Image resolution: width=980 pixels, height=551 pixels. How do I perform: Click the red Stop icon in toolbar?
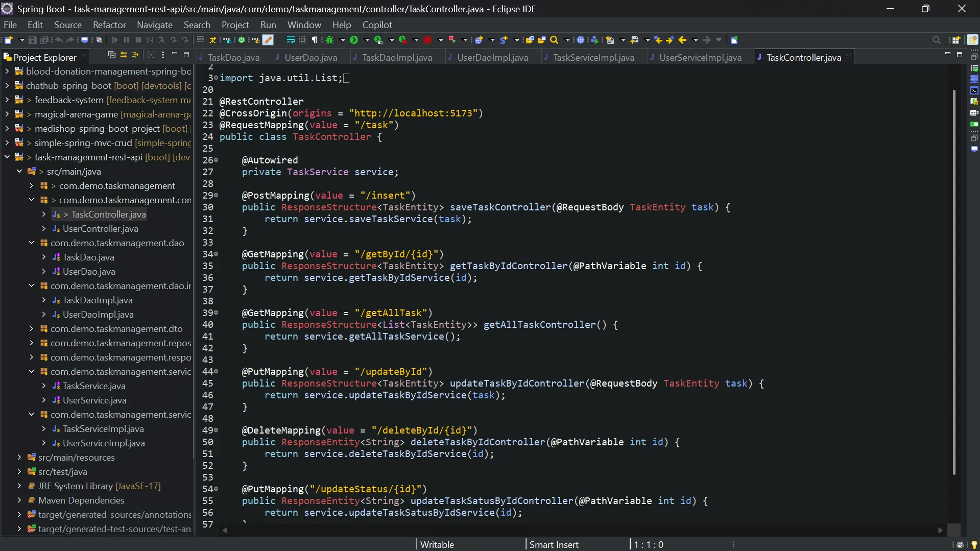427,40
